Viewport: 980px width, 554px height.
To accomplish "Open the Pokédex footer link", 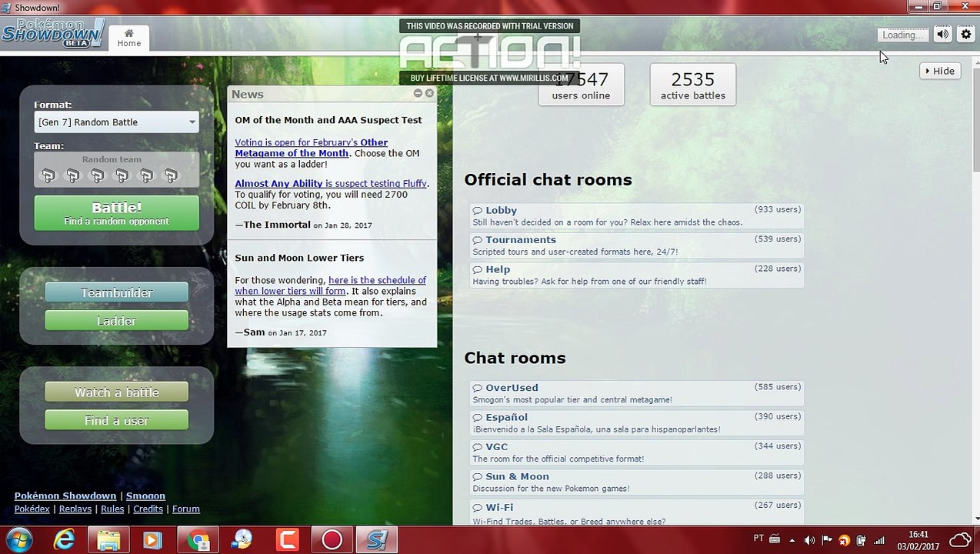I will (x=32, y=509).
